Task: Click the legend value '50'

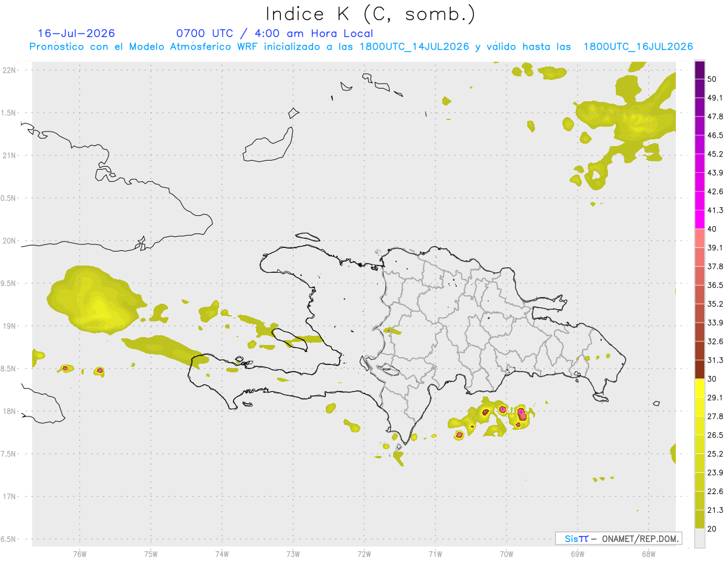Action: click(x=713, y=79)
